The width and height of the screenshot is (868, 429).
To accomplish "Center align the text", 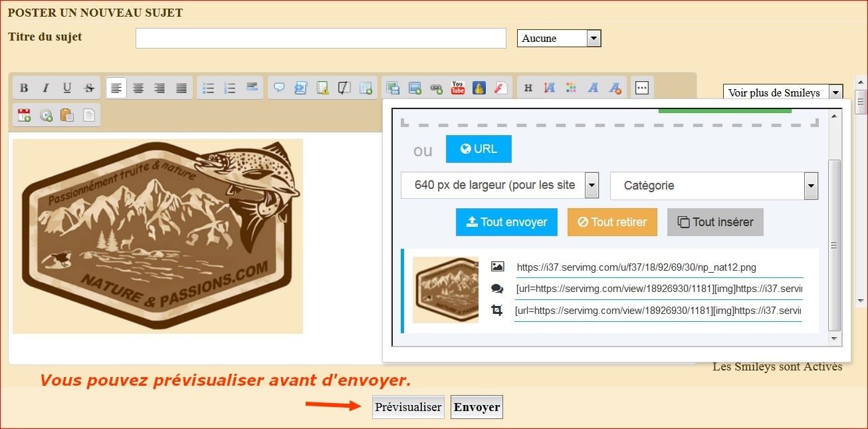I will click(x=138, y=88).
